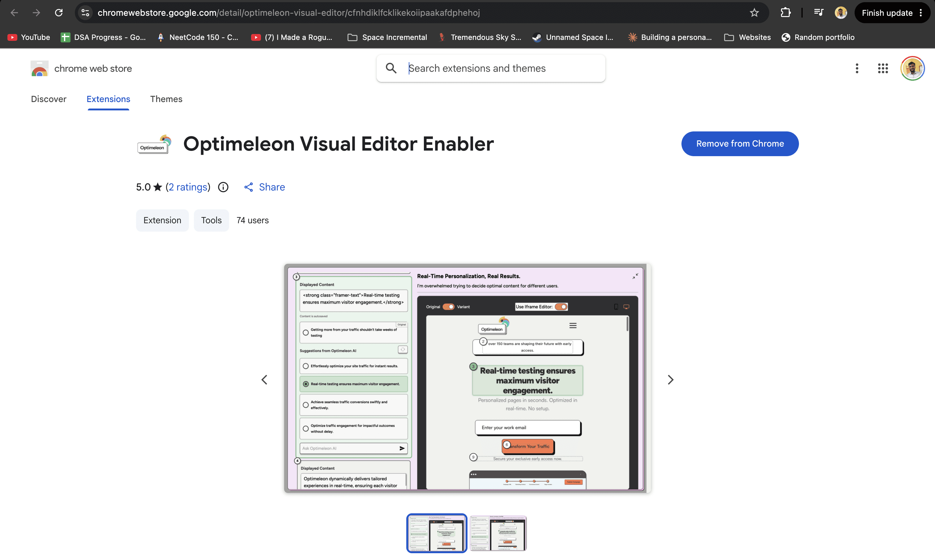
Task: Click the search magnifier icon
Action: coord(391,68)
